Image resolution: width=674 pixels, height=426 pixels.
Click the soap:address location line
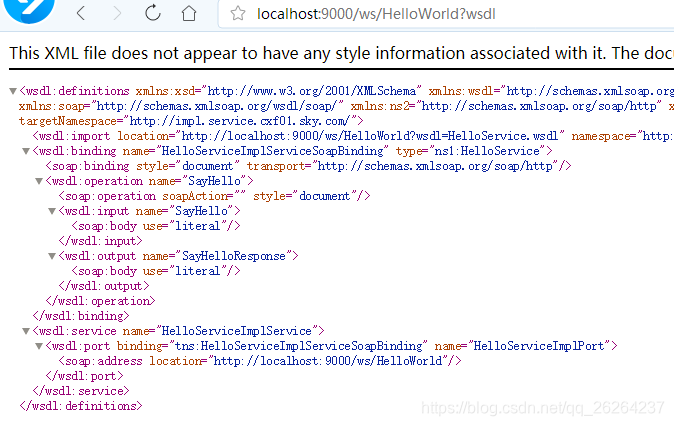[260, 361]
